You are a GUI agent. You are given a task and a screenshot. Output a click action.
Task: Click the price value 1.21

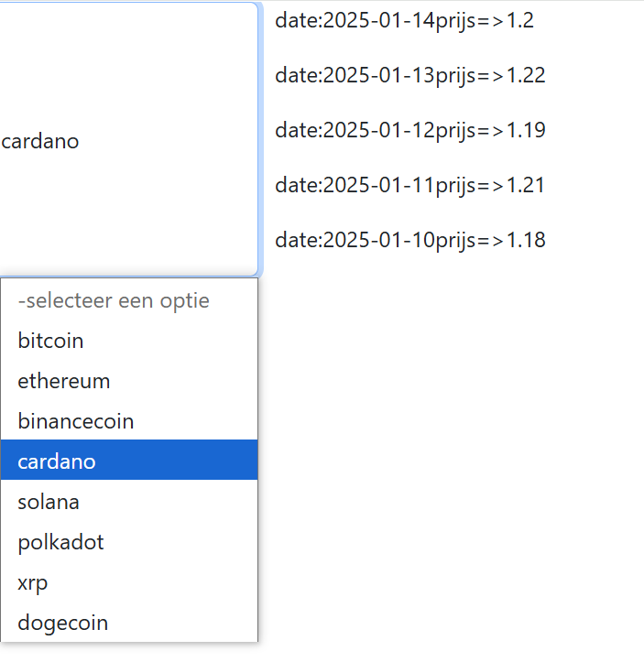point(526,185)
